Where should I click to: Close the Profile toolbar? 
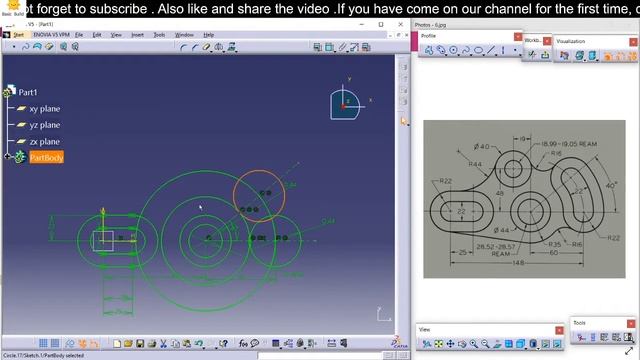[x=518, y=37]
